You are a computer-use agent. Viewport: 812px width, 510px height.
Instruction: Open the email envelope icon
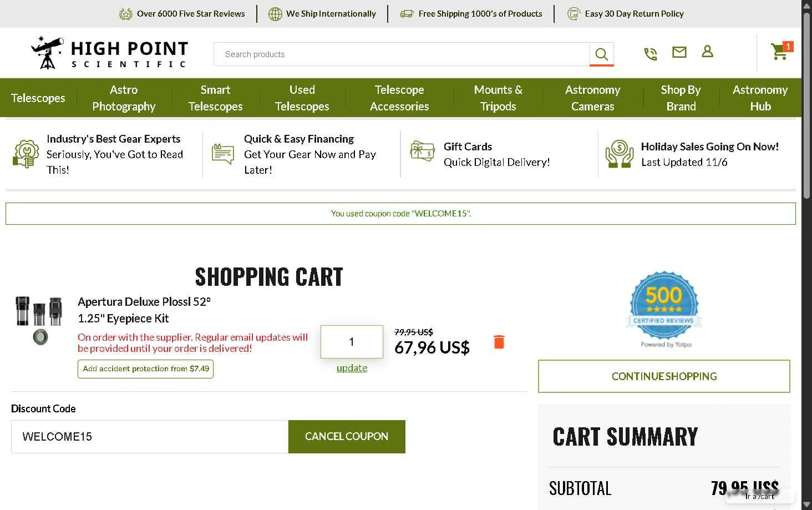click(x=679, y=52)
